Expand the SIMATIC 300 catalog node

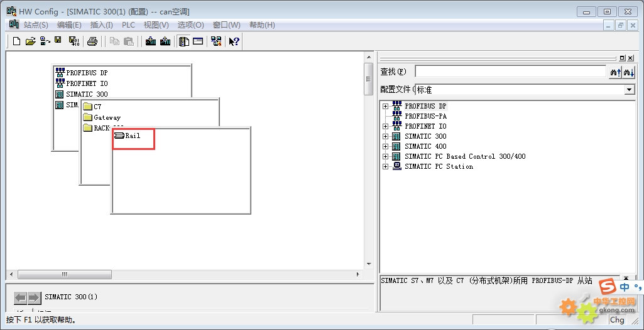click(x=385, y=137)
